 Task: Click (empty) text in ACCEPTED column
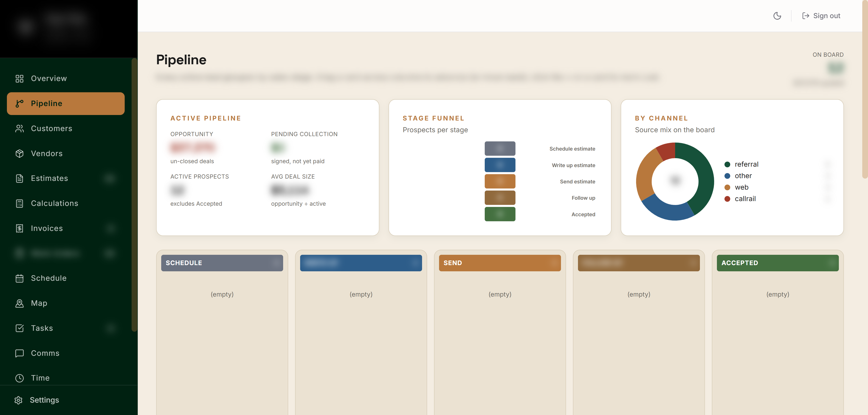(x=777, y=294)
